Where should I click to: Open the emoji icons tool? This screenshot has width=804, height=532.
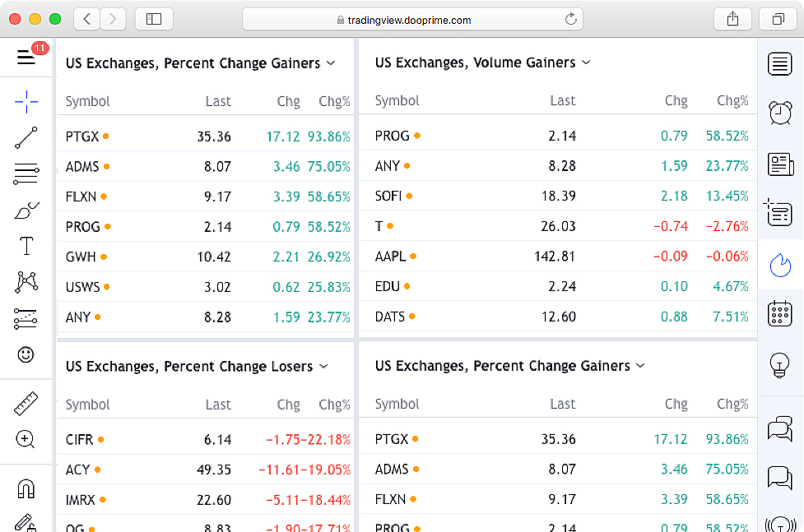click(26, 354)
